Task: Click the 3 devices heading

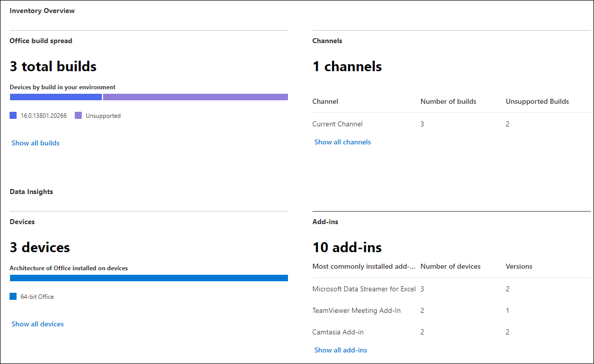Action: pos(40,247)
